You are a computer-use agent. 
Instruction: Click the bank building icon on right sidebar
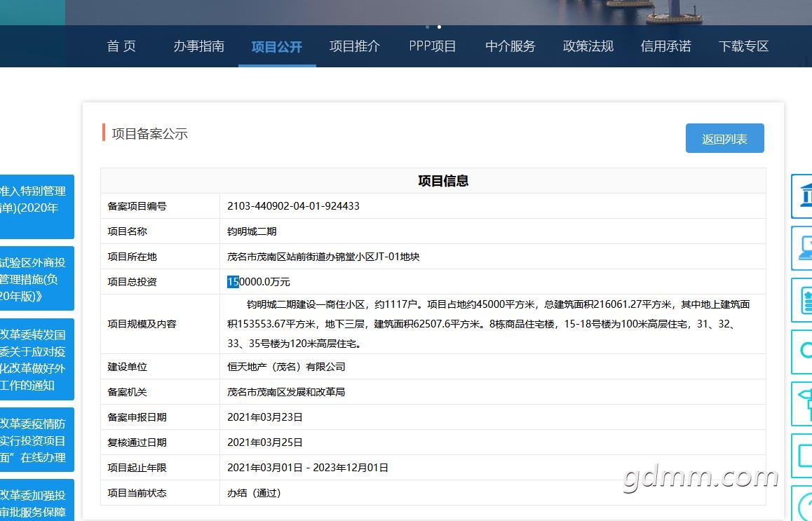tap(801, 196)
